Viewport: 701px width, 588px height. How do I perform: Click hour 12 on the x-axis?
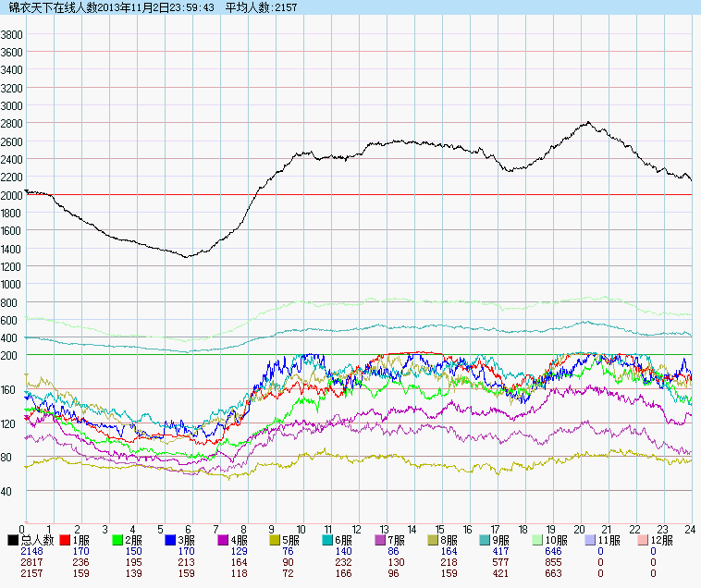[356, 529]
